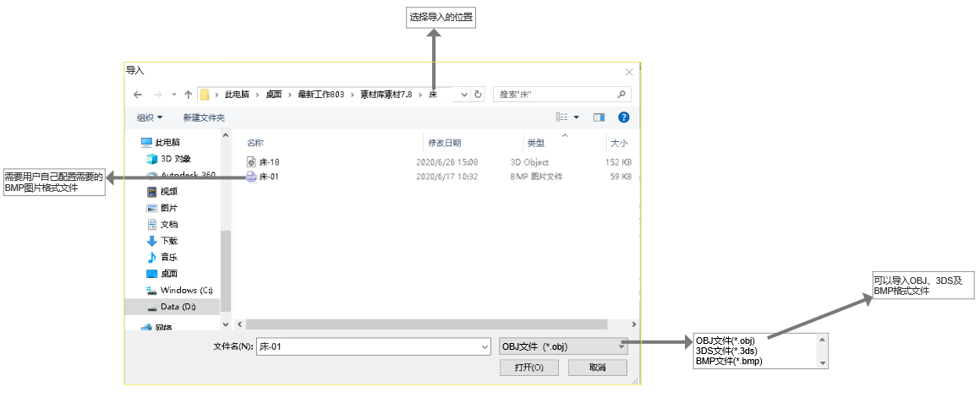Image resolution: width=980 pixels, height=398 pixels.
Task: Sort by 修改日期 column header
Action: tap(445, 143)
